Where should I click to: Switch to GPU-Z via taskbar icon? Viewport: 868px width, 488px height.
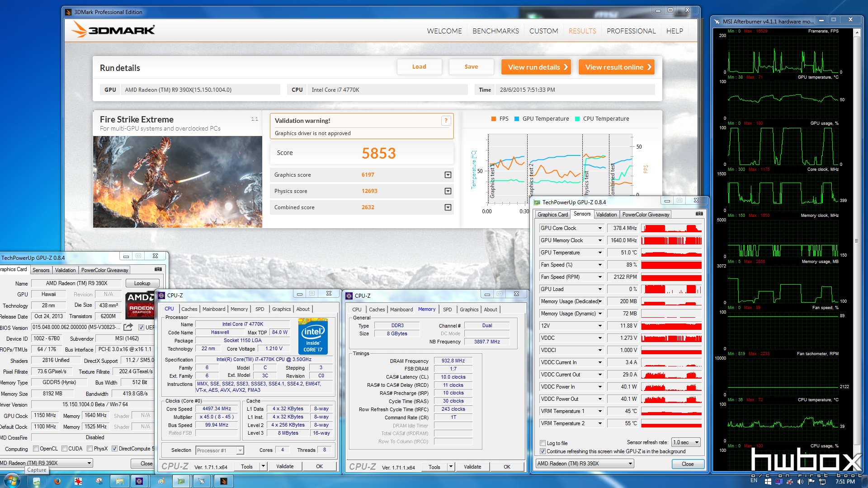181,481
